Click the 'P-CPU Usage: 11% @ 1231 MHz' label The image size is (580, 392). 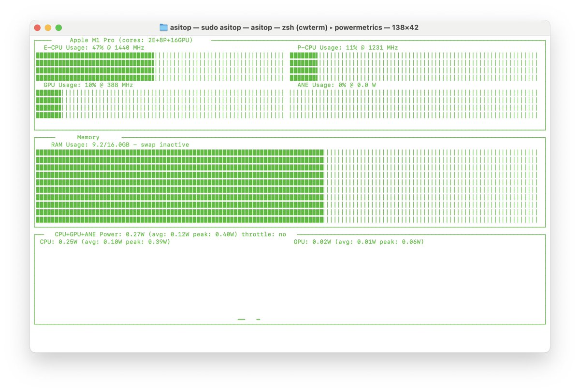[x=348, y=47]
